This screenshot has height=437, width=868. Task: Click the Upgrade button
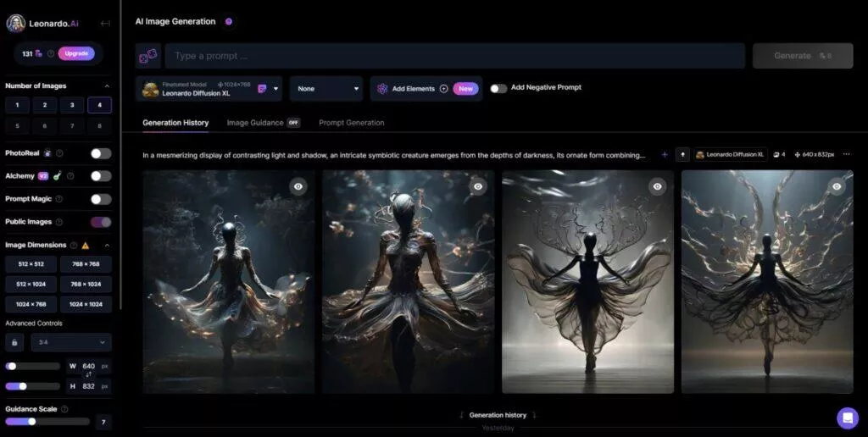coord(76,53)
